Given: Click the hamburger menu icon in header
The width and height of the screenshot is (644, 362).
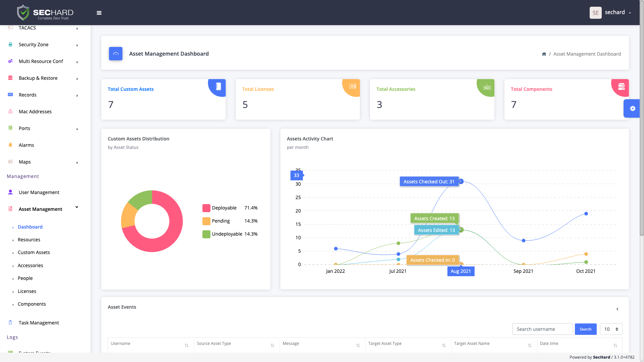Looking at the screenshot, I should tap(99, 13).
